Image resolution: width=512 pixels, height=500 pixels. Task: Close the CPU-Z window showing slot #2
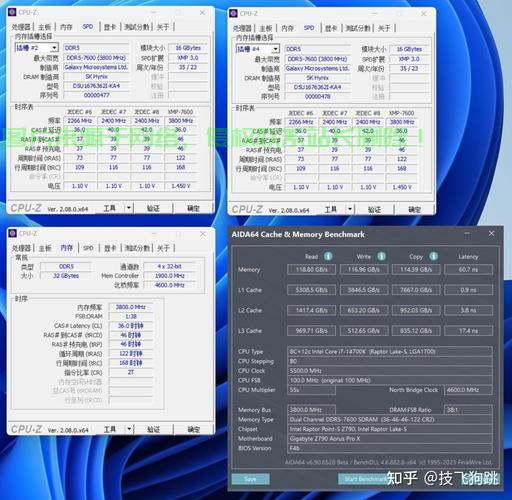click(202, 13)
